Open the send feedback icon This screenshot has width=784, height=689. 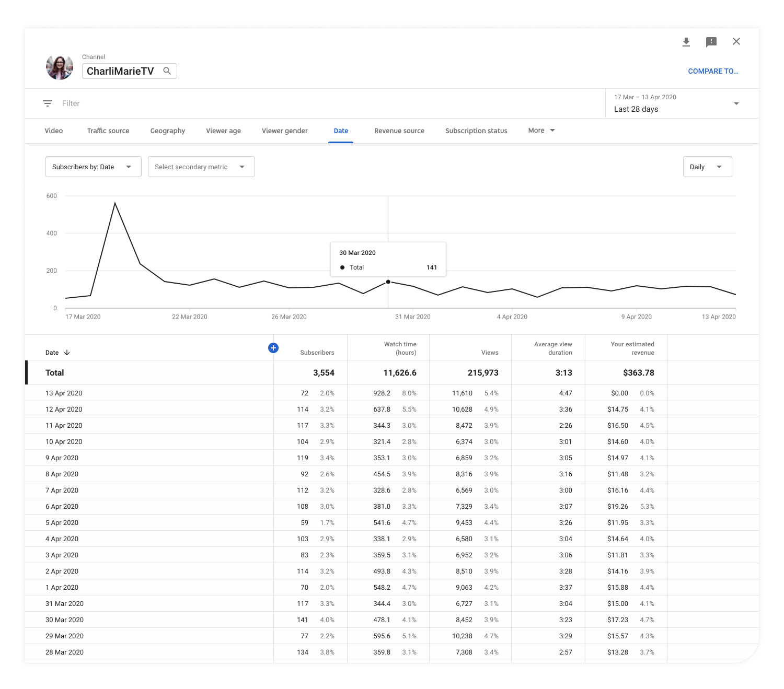coord(711,42)
